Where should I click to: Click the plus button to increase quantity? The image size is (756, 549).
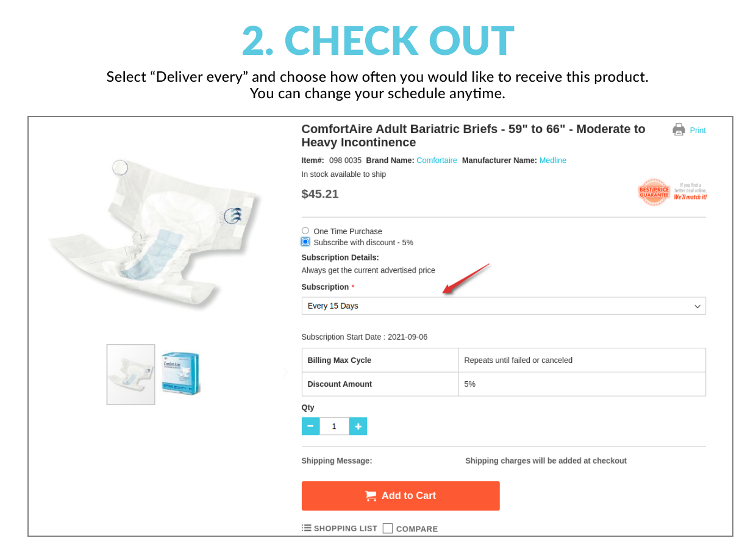pyautogui.click(x=358, y=426)
